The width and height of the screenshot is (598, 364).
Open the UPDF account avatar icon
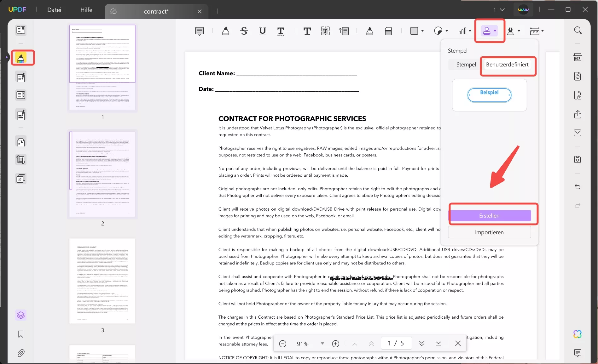[x=523, y=10]
